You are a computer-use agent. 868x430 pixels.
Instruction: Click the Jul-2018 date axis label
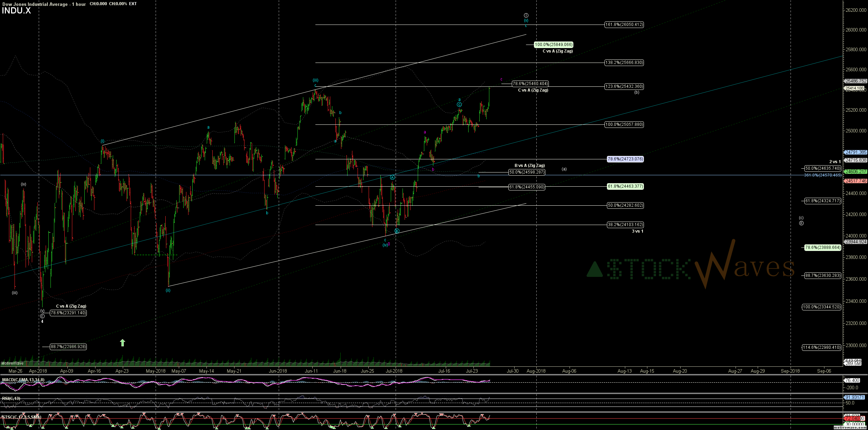pyautogui.click(x=394, y=371)
